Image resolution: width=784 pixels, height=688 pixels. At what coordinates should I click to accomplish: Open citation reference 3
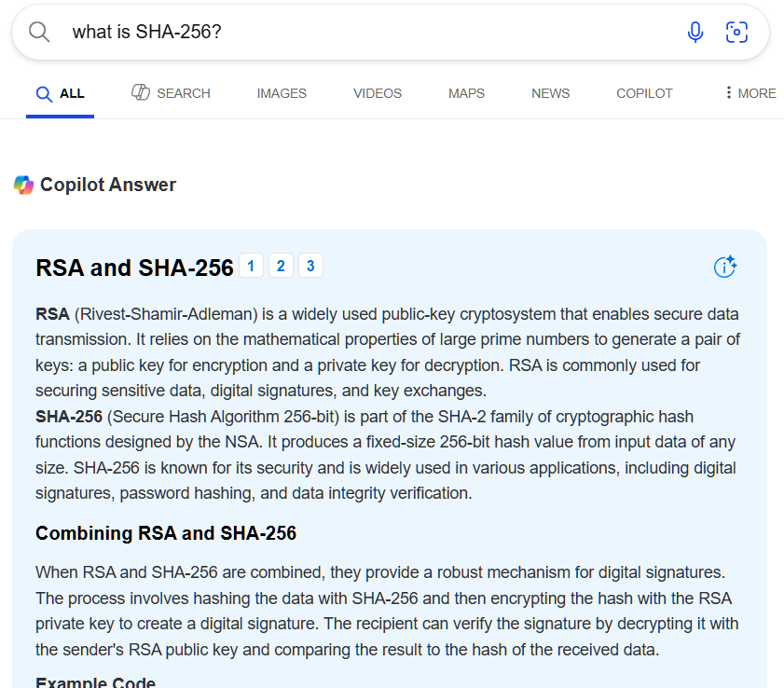[x=310, y=266]
